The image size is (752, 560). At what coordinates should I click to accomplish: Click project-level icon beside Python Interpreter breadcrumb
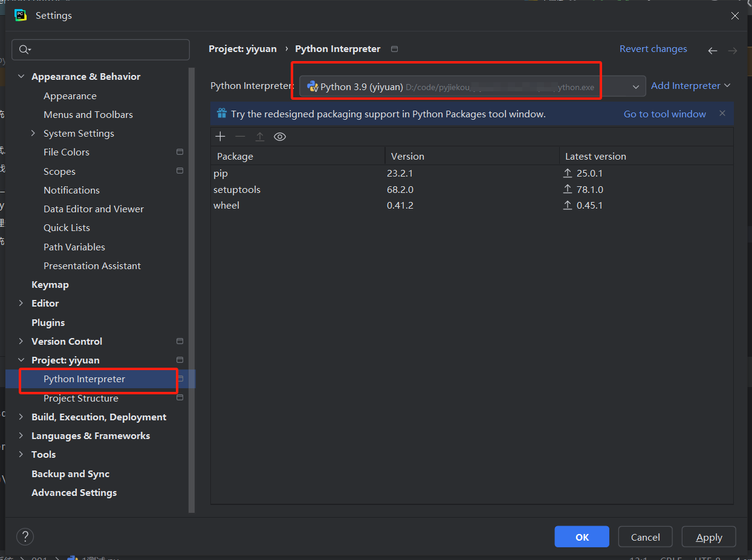coord(395,49)
